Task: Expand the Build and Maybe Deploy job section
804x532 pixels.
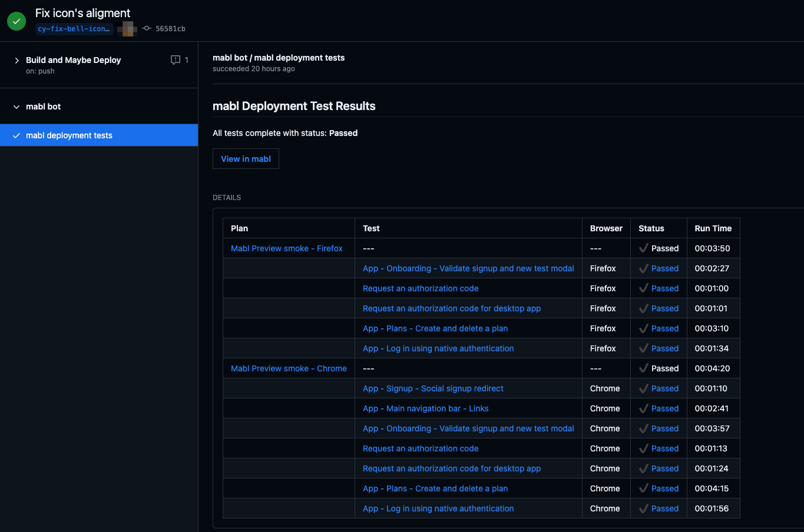Action: (x=16, y=59)
